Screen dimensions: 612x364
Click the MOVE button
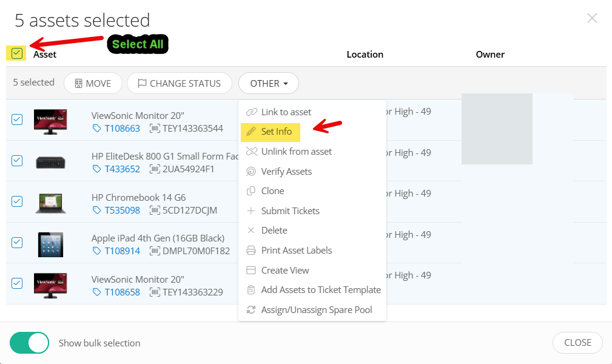pos(93,83)
